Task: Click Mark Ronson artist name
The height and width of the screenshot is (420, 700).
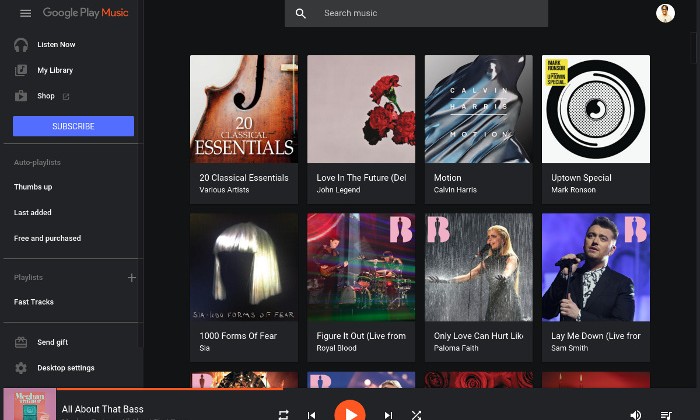Action: (573, 190)
